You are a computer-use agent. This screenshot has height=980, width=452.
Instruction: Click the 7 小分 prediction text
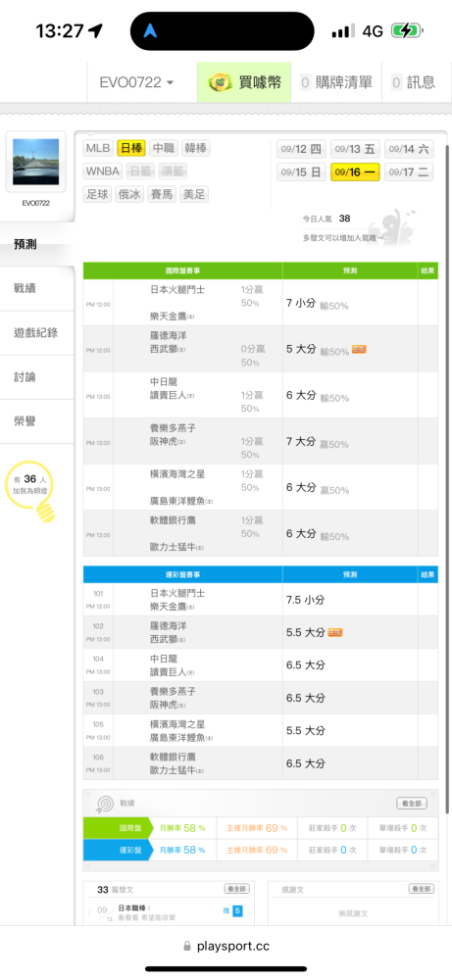(x=301, y=303)
